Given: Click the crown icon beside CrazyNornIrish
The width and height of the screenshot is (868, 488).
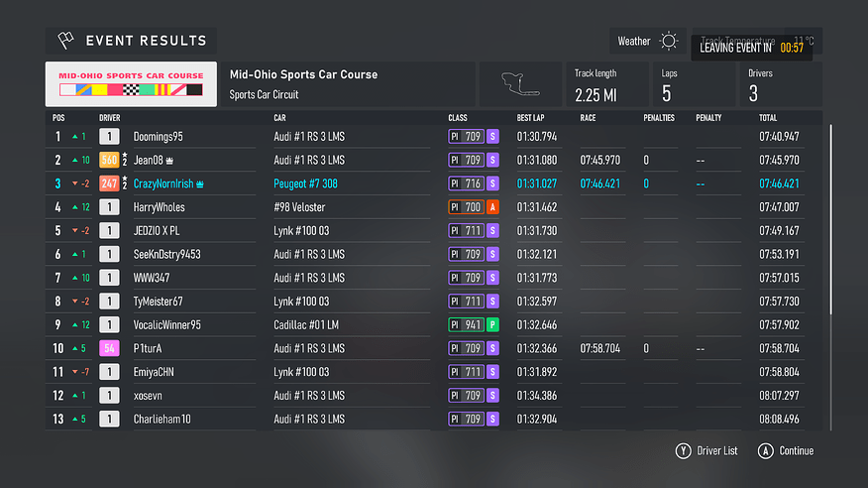Looking at the screenshot, I should pos(200,183).
